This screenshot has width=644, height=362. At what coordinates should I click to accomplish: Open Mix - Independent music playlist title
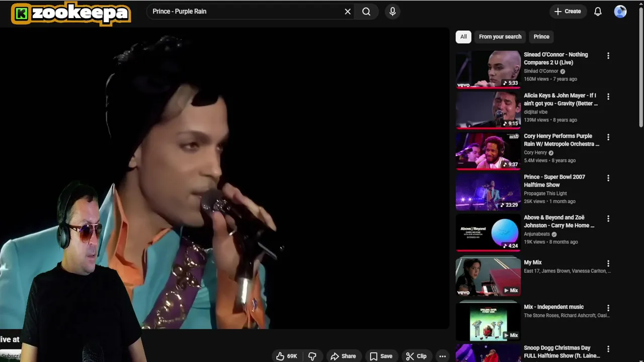[x=554, y=307]
